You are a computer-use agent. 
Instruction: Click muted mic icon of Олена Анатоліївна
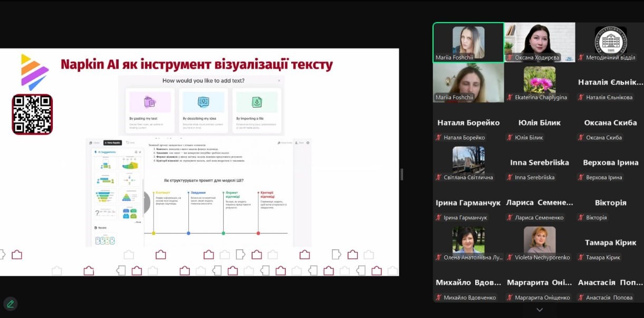438,258
